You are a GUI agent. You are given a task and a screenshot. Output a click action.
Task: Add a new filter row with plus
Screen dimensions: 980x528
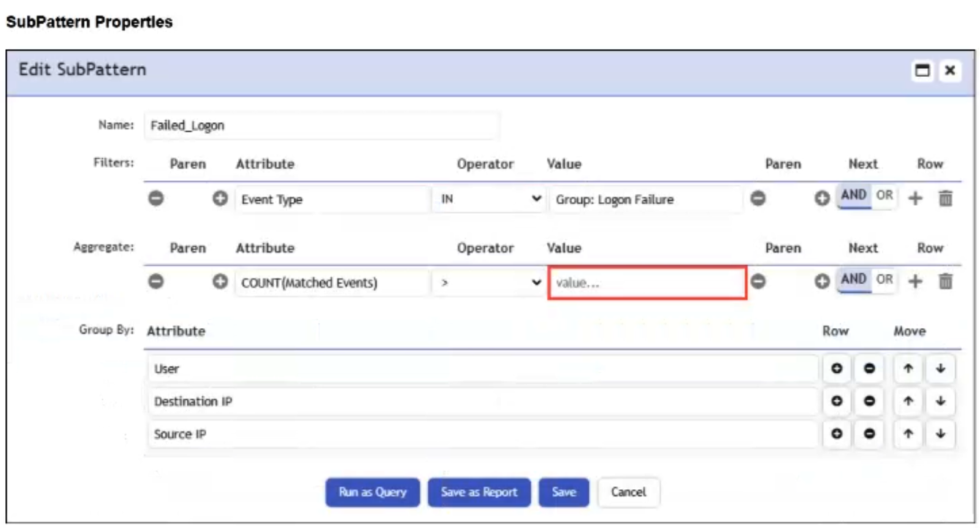pyautogui.click(x=916, y=199)
